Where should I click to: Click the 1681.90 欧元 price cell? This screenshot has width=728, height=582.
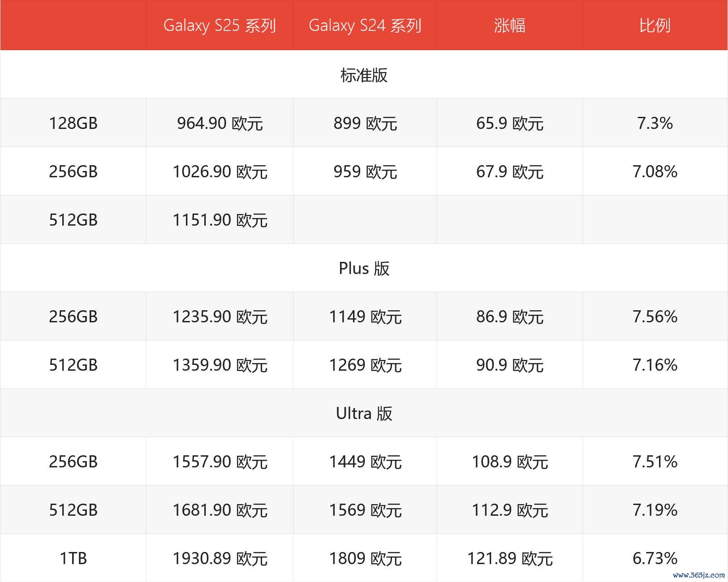pos(220,510)
